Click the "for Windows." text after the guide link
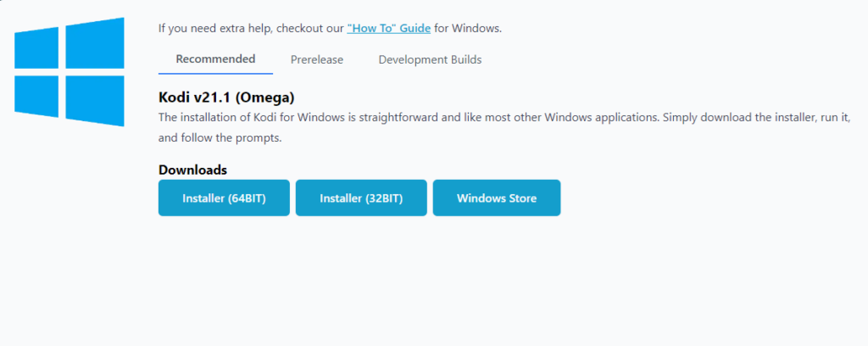Screen dimensions: 868x346 pyautogui.click(x=468, y=28)
